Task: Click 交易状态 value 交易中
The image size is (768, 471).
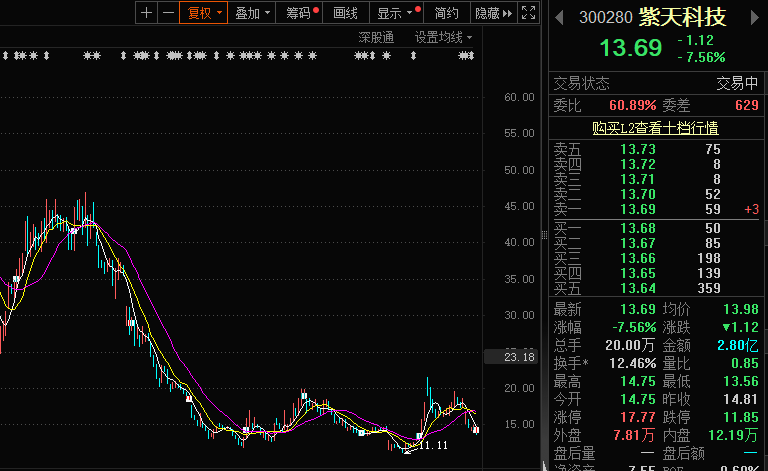Action: pyautogui.click(x=737, y=83)
